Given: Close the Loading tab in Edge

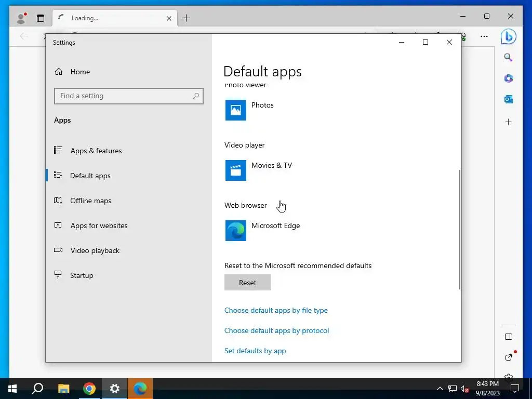Looking at the screenshot, I should 169,18.
